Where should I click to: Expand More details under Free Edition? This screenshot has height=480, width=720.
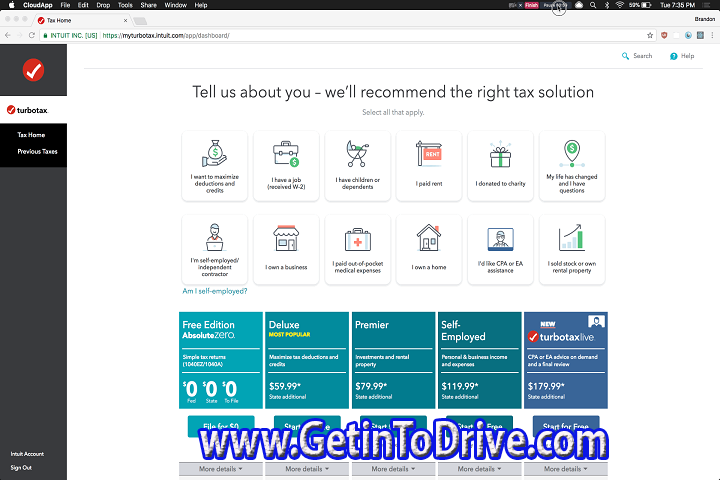tap(220, 469)
